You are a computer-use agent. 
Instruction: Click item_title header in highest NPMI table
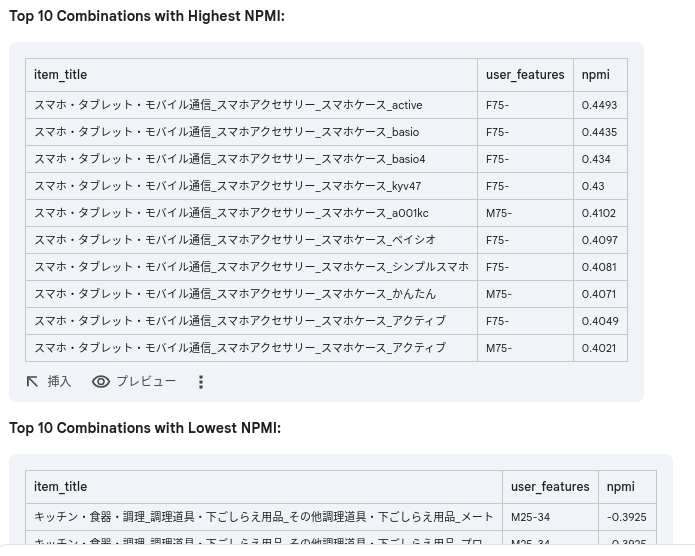tap(60, 75)
